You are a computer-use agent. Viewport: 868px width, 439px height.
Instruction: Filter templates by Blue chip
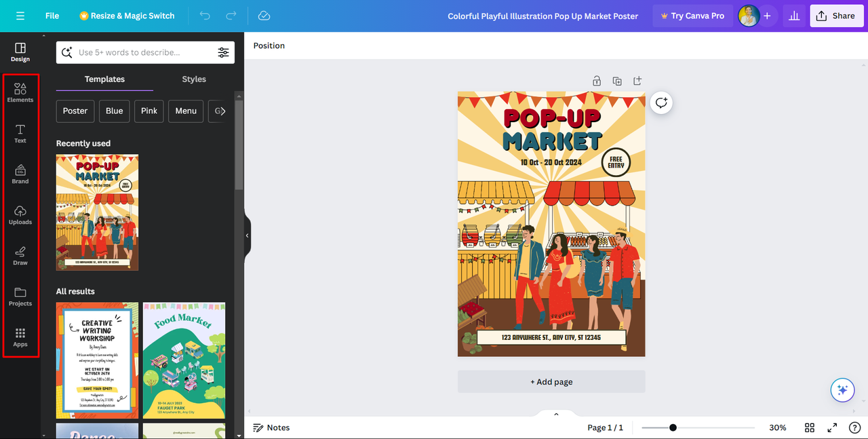tap(115, 111)
